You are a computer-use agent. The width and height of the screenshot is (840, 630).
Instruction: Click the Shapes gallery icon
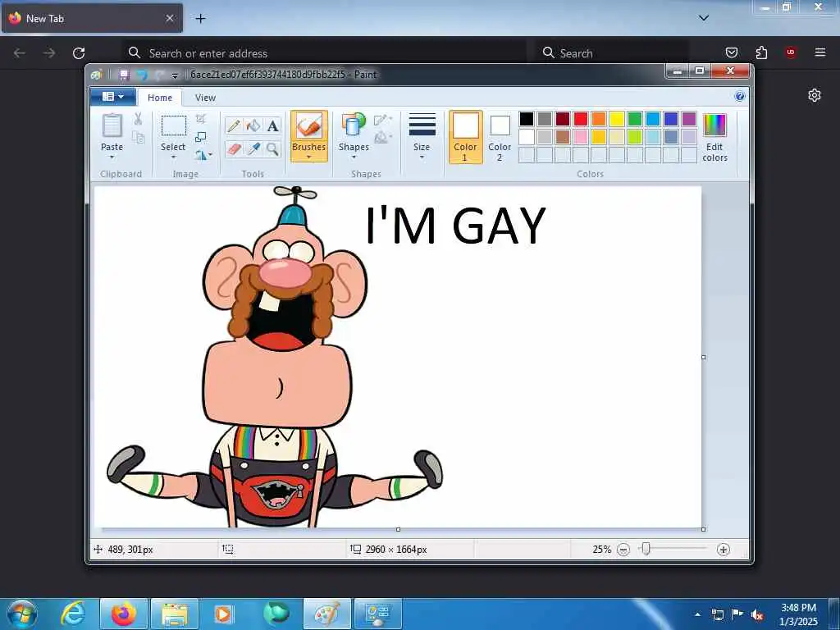coord(354,126)
